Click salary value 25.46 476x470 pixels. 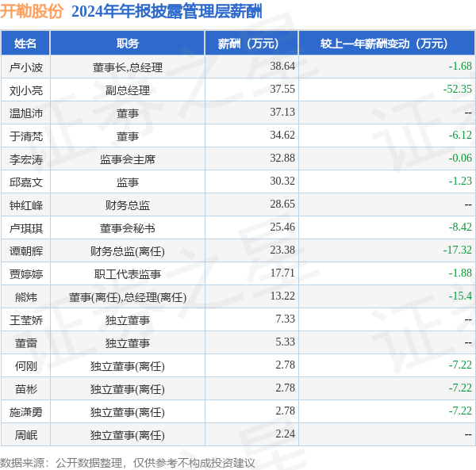pyautogui.click(x=282, y=227)
